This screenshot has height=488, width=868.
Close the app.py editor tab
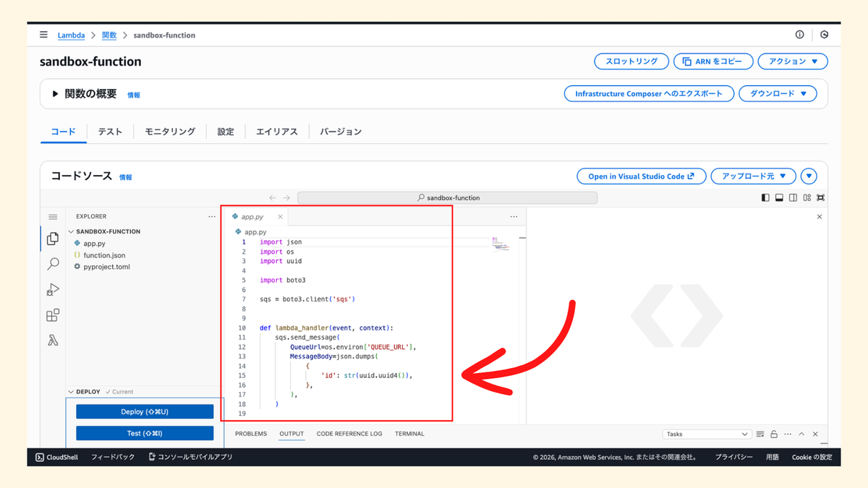click(280, 217)
